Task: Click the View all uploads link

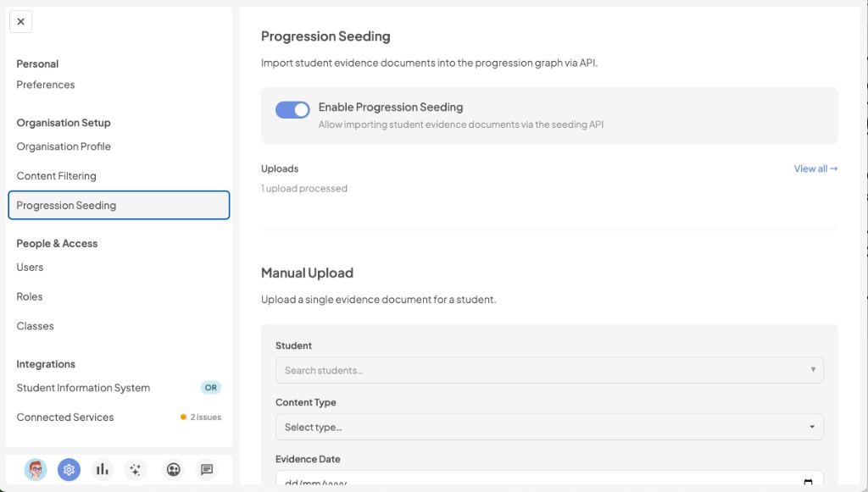Action: [815, 169]
